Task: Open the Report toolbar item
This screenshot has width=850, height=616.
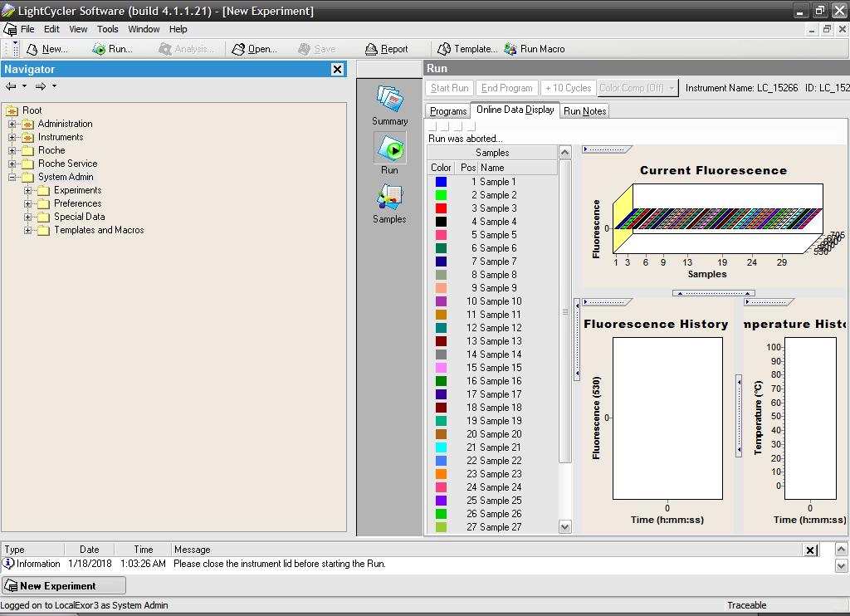Action: 387,49
